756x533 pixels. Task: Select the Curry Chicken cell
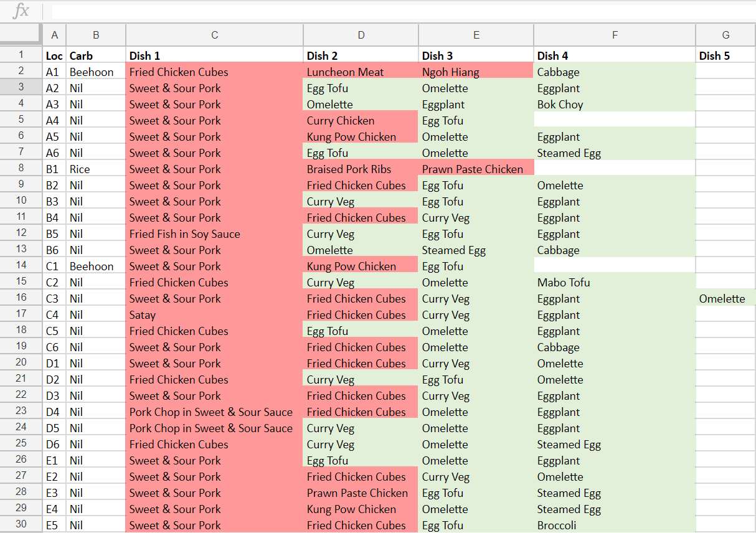(361, 121)
